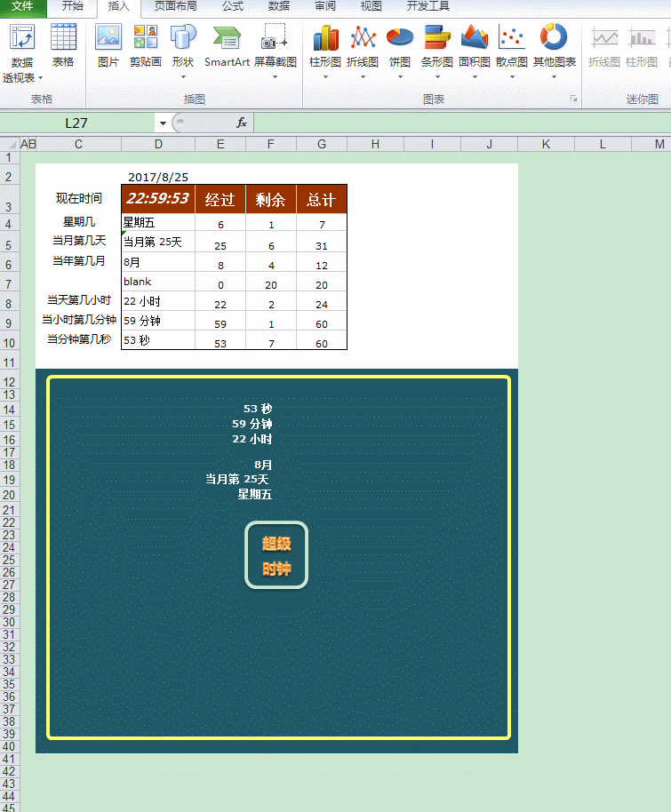Click the 经过 header cell
The height and width of the screenshot is (812, 671).
coord(220,199)
